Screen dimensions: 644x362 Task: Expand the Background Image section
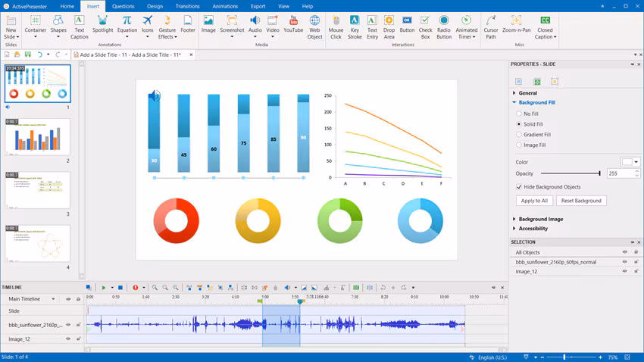click(514, 219)
